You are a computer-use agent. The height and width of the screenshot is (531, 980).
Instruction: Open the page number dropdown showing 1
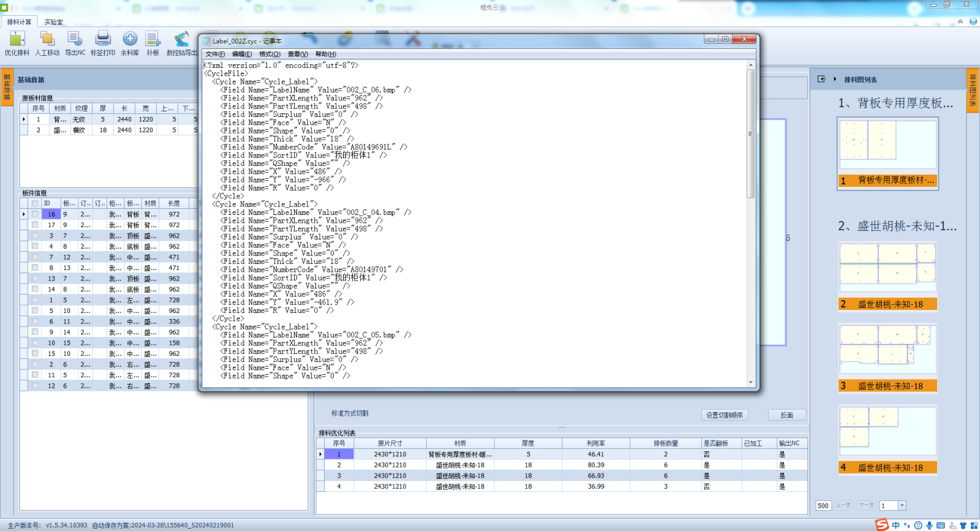[902, 505]
